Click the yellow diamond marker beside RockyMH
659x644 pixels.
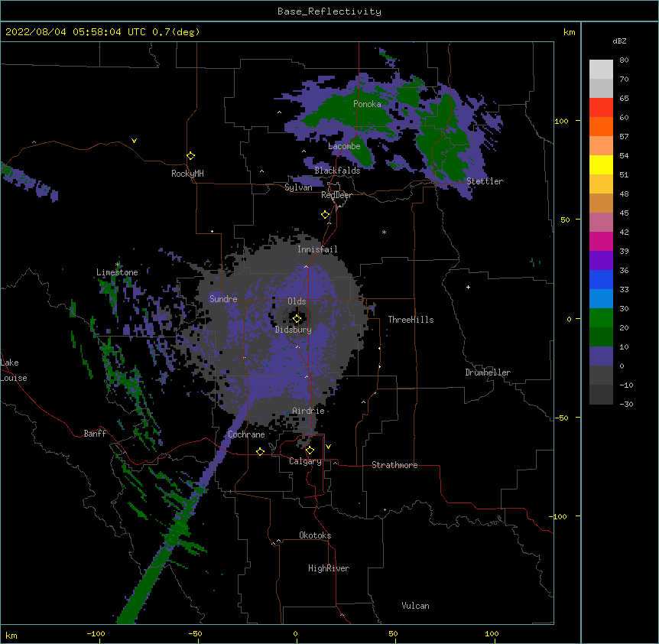[191, 156]
